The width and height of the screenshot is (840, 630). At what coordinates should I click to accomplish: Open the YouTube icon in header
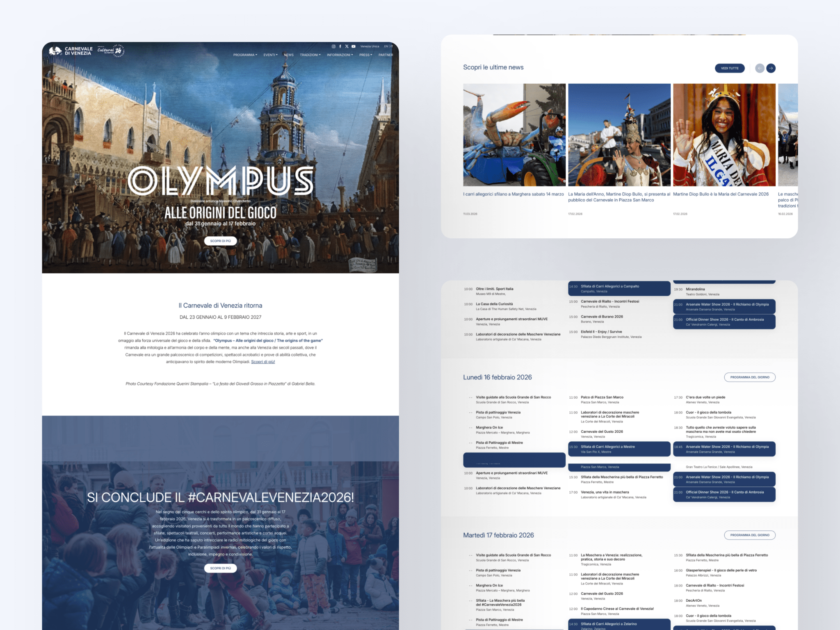coord(353,46)
